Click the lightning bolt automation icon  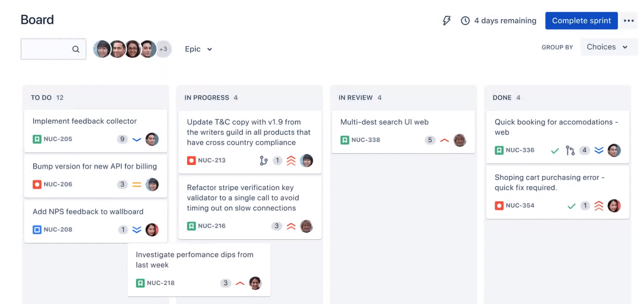pyautogui.click(x=446, y=21)
